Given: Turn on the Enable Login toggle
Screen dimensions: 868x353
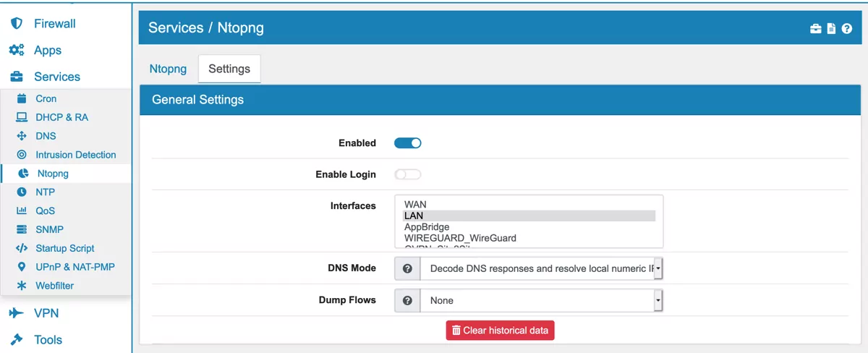Looking at the screenshot, I should pyautogui.click(x=407, y=174).
